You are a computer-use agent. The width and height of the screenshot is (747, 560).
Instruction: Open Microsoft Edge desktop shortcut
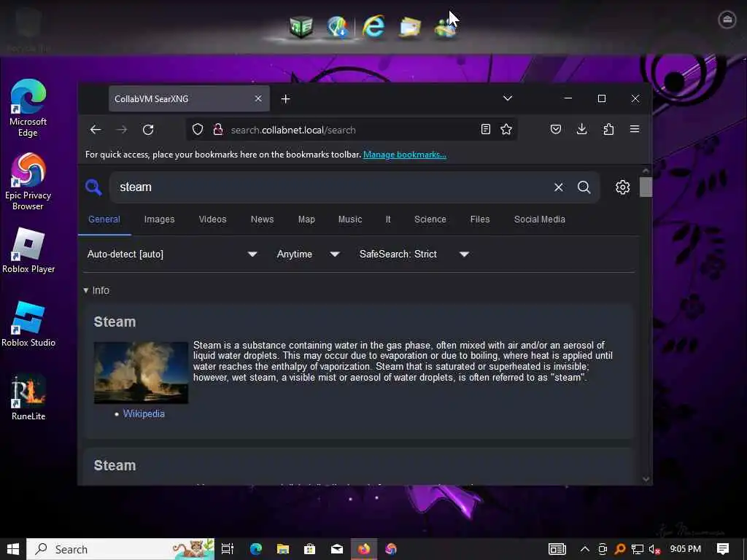[28, 108]
